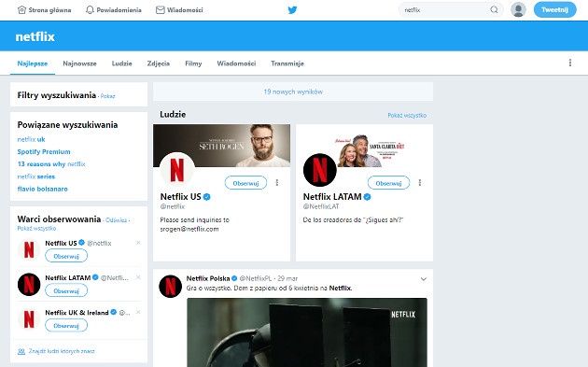Click @NetflixLAT handle on people card
This screenshot has height=367, width=588.
[321, 206]
